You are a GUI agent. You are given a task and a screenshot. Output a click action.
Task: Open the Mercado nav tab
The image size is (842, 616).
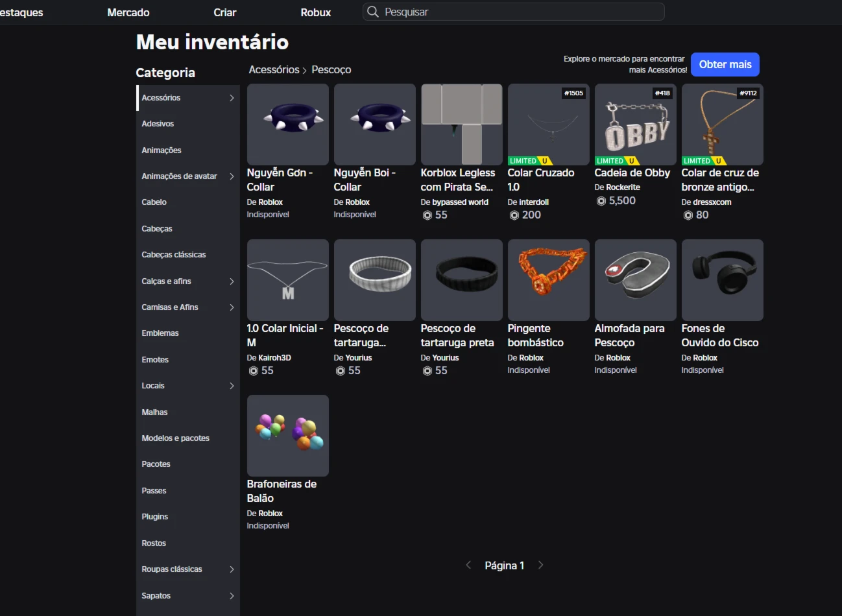point(128,12)
